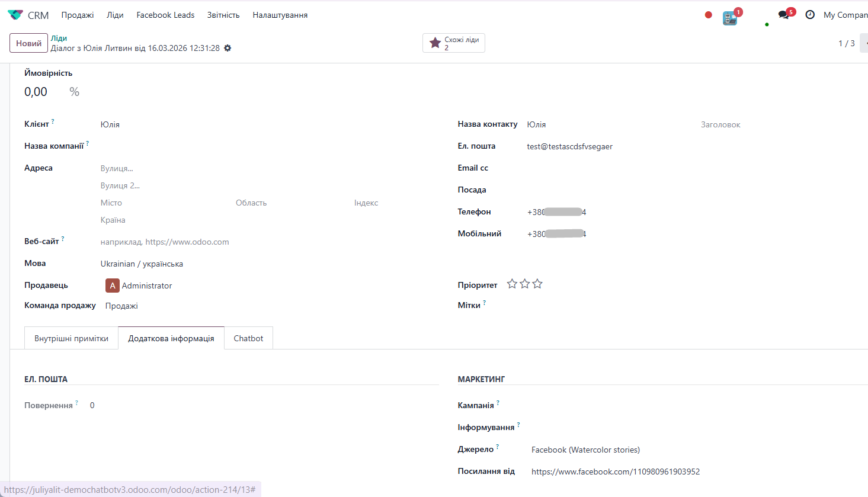Set priority to the second star
The image size is (868, 497).
tap(524, 284)
